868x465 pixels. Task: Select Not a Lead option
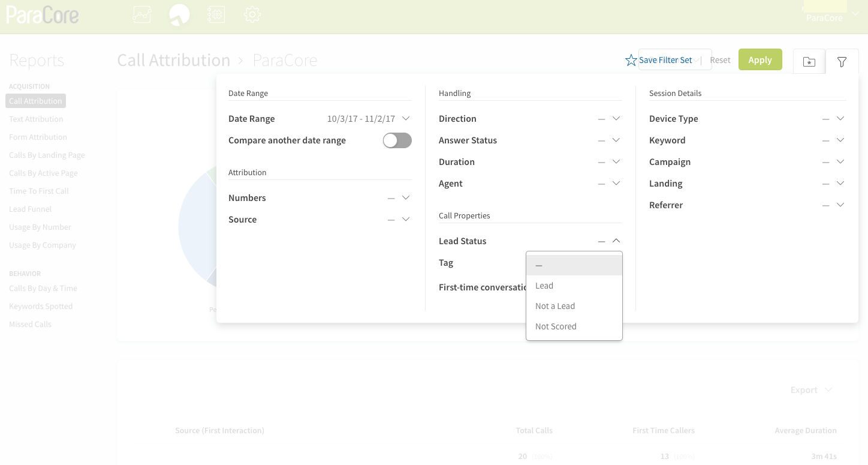click(574, 306)
